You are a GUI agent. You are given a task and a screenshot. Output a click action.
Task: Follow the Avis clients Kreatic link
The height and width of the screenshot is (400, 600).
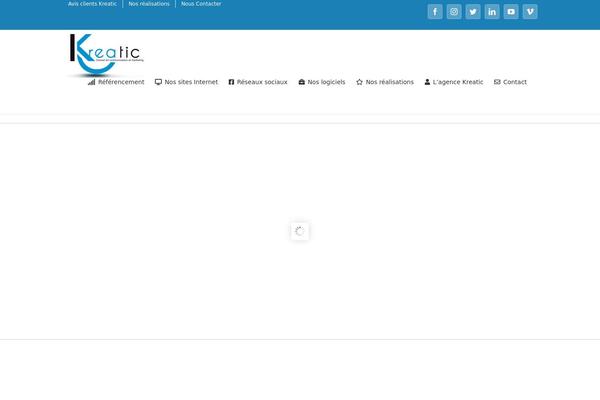click(92, 3)
